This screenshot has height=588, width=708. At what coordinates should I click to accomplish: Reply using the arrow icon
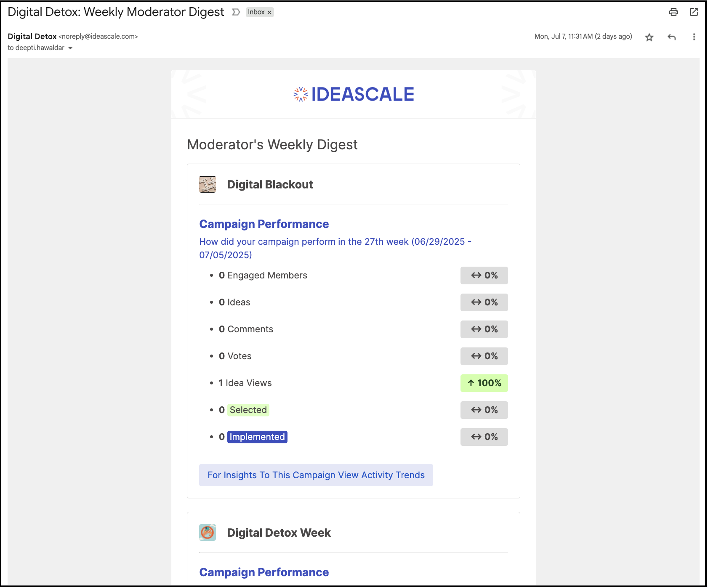pos(672,37)
